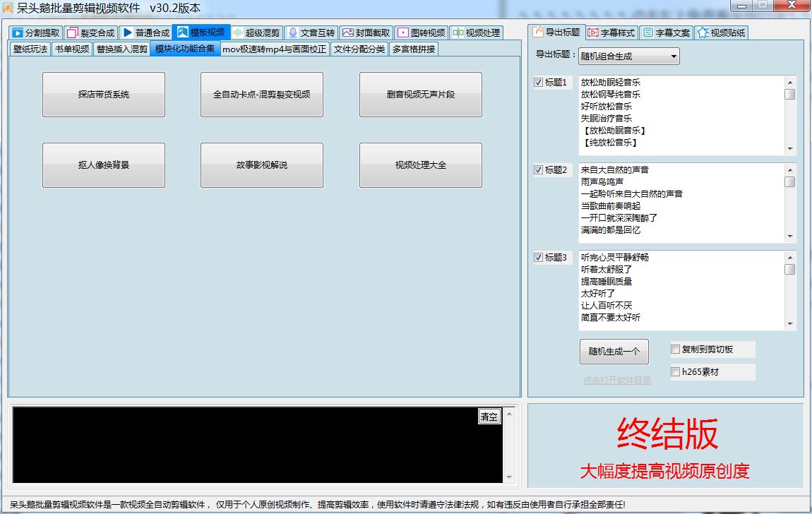Click the 导出标题 pencil icon
This screenshot has width=812, height=514.
click(x=539, y=32)
